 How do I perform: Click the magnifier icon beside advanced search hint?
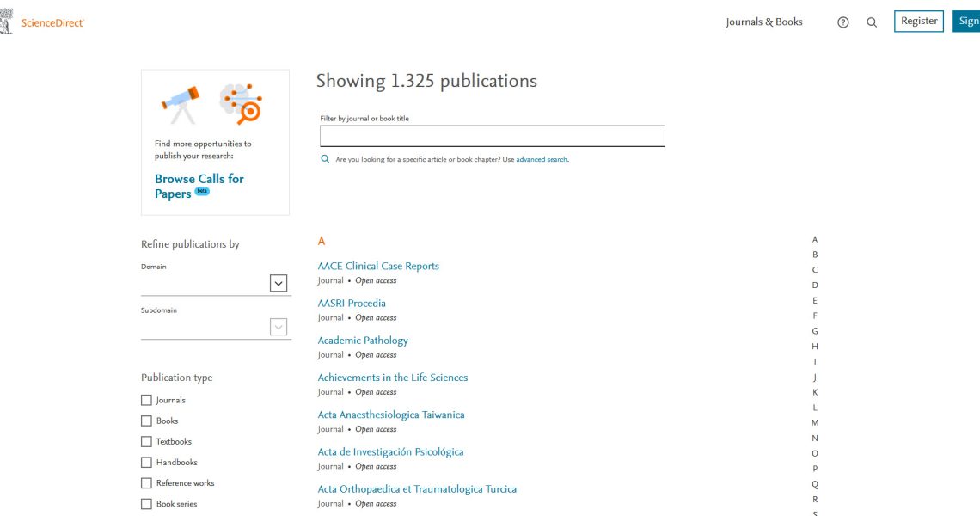pos(325,159)
